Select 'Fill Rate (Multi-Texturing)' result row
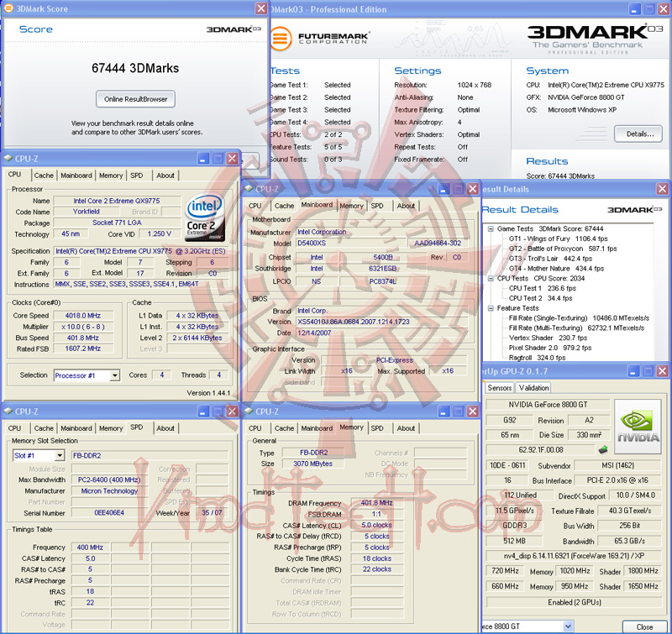Screen dimensions: 672x634 click(576, 328)
